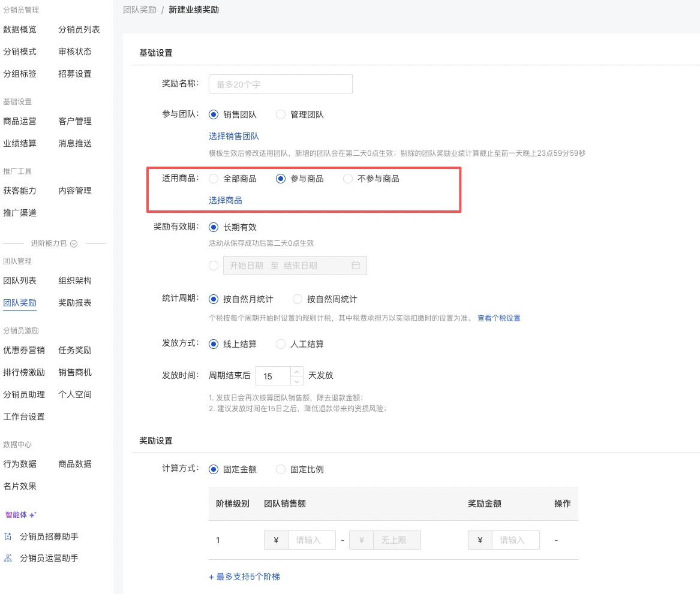
Task: Select 不参与商品 radio button
Action: [x=348, y=179]
